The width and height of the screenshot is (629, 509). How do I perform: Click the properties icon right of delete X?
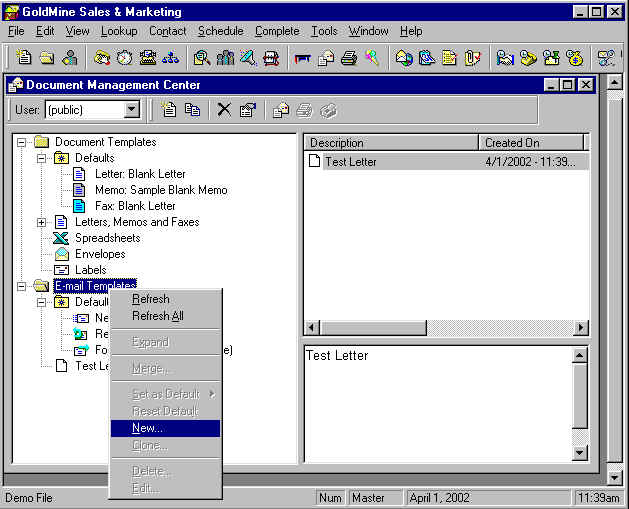click(248, 110)
